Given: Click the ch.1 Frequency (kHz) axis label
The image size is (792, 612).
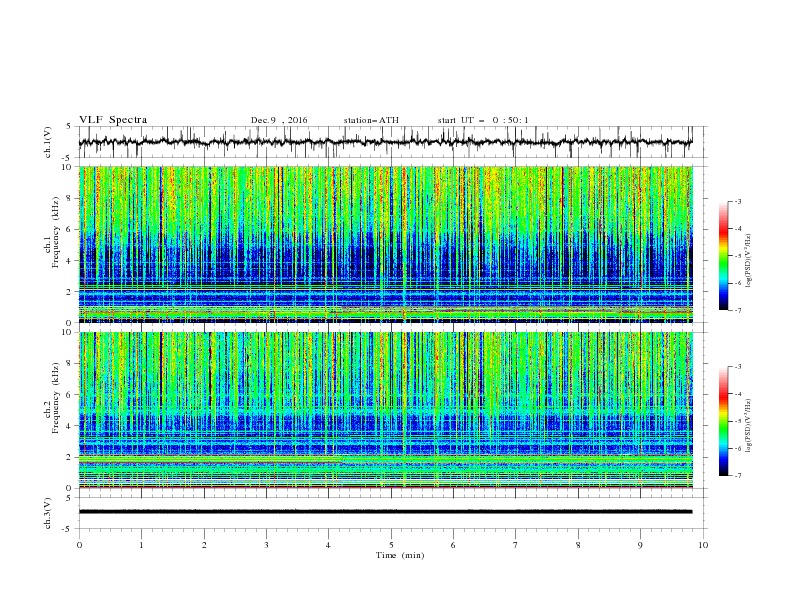Looking at the screenshot, I should point(55,232).
